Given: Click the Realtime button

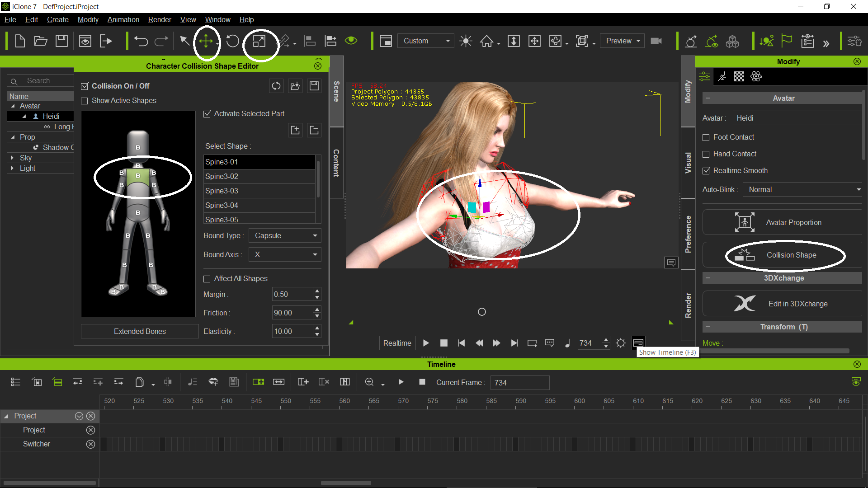Looking at the screenshot, I should pos(397,343).
